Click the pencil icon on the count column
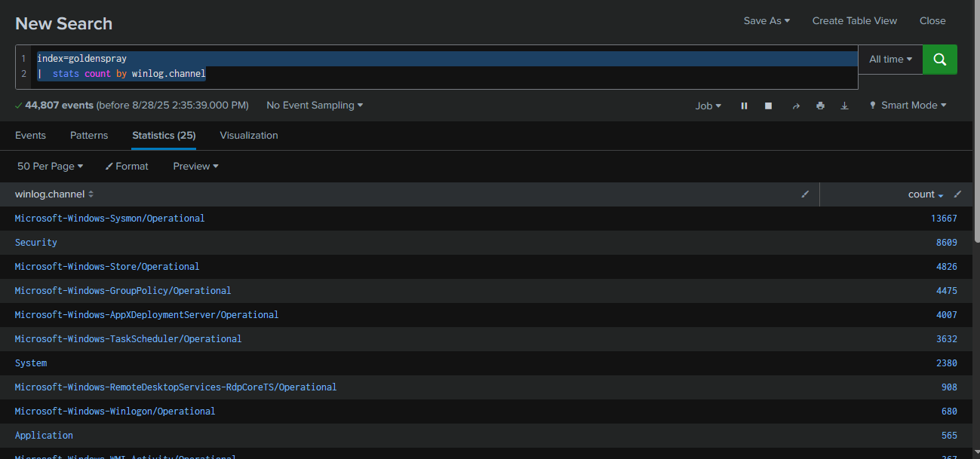 [x=957, y=194]
